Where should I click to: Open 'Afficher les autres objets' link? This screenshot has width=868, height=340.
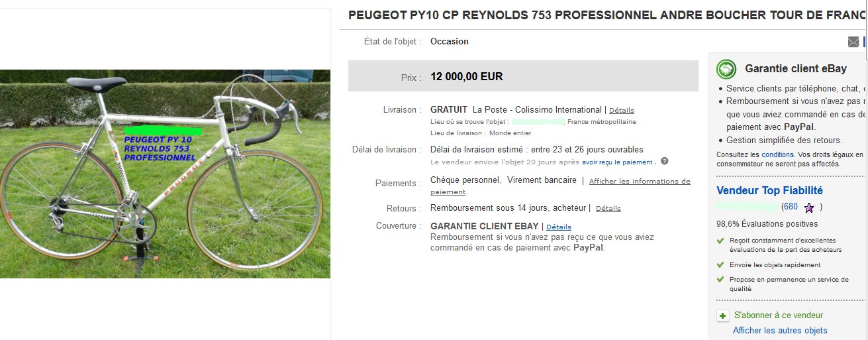click(780, 331)
